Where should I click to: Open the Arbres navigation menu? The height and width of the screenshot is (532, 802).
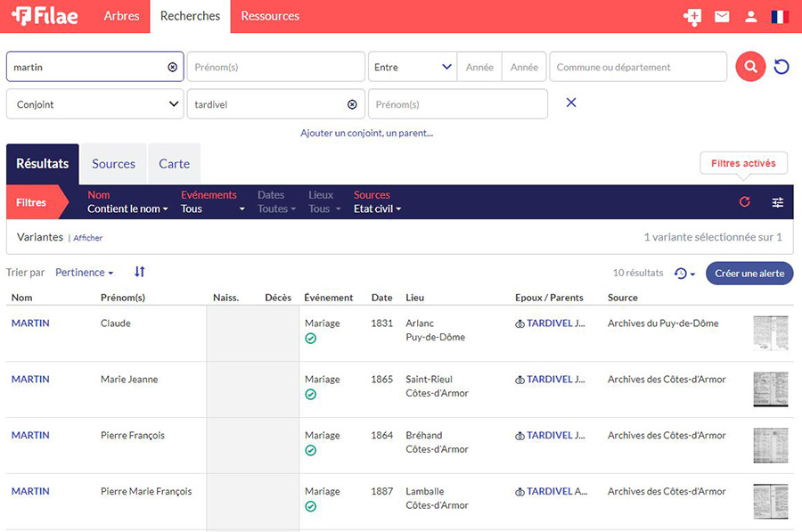(121, 16)
